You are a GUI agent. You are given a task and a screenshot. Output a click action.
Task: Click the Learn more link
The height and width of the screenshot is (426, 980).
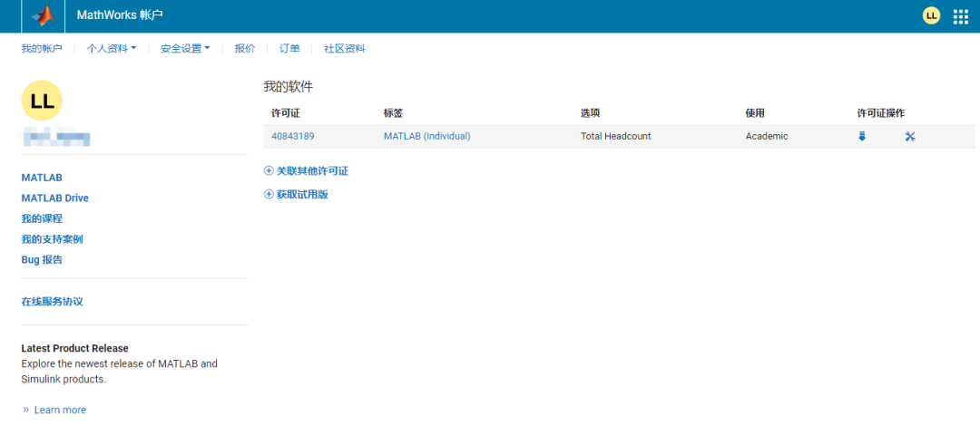tap(60, 410)
